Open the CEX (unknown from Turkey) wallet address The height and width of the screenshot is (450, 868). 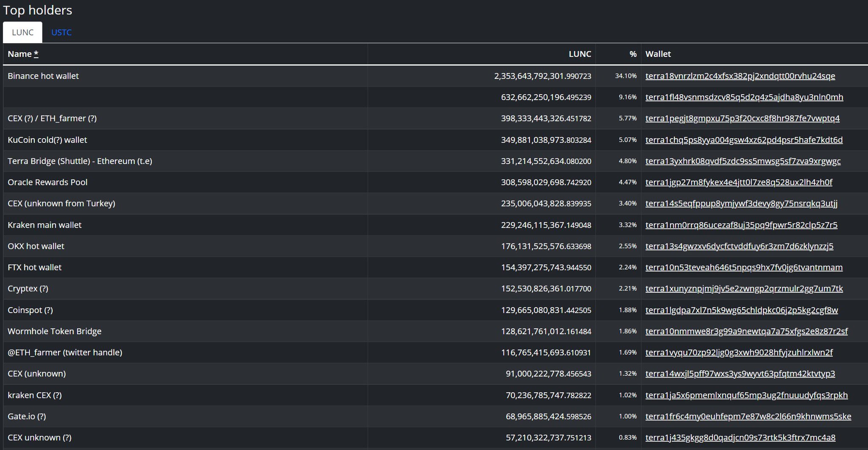point(741,204)
